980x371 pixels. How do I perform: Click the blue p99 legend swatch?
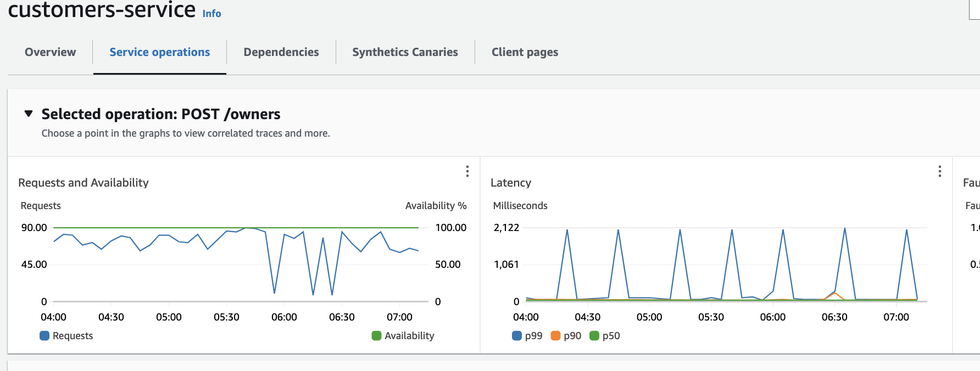(x=517, y=336)
